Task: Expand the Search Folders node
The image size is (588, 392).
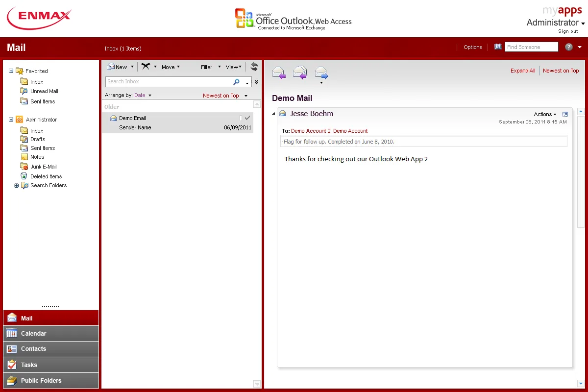Action: pos(17,186)
